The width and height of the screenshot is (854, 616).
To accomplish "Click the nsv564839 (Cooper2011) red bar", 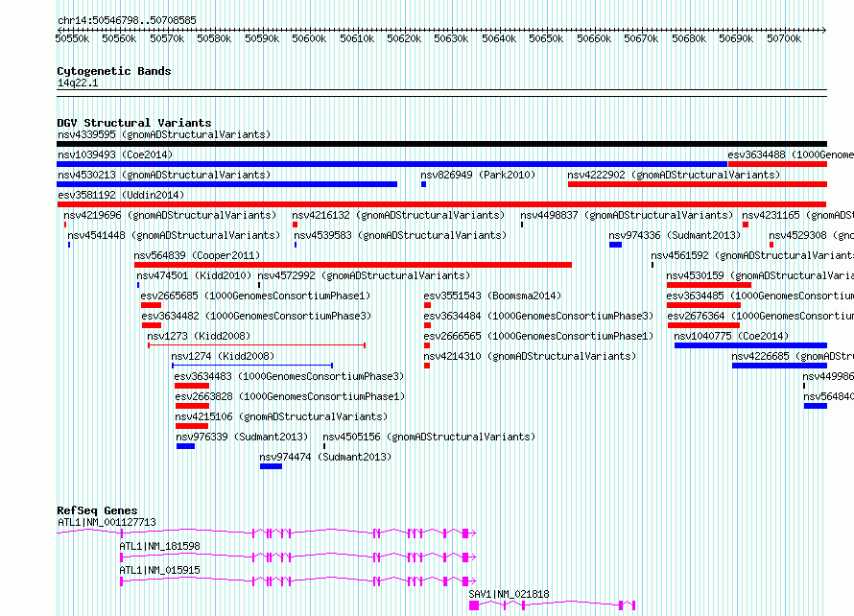I will tap(353, 265).
